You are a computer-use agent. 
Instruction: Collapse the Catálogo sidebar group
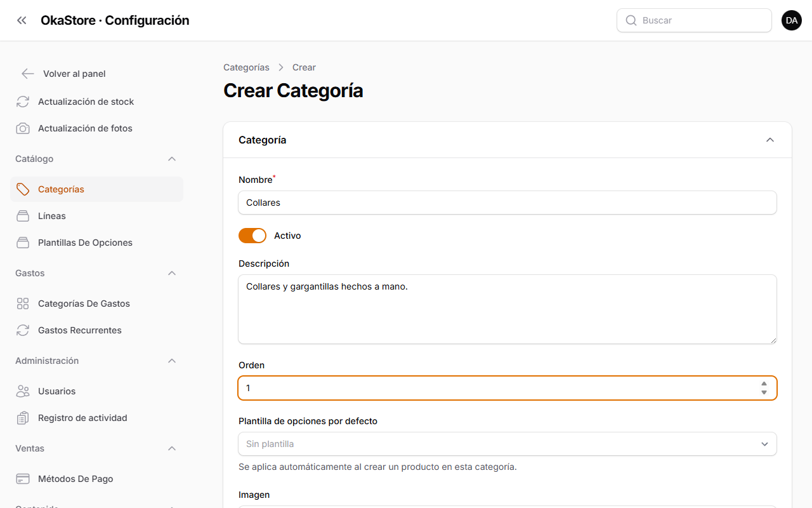pos(172,159)
